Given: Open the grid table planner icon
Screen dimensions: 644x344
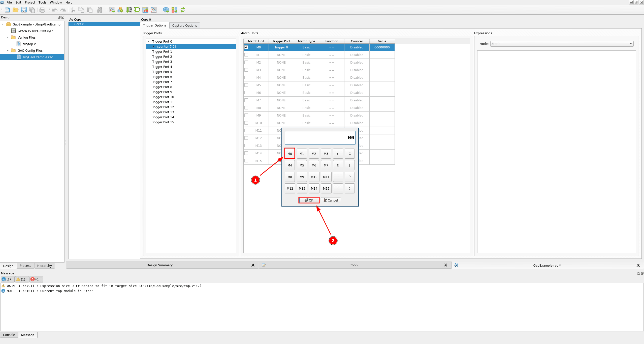Looking at the screenshot, I should [x=145, y=10].
